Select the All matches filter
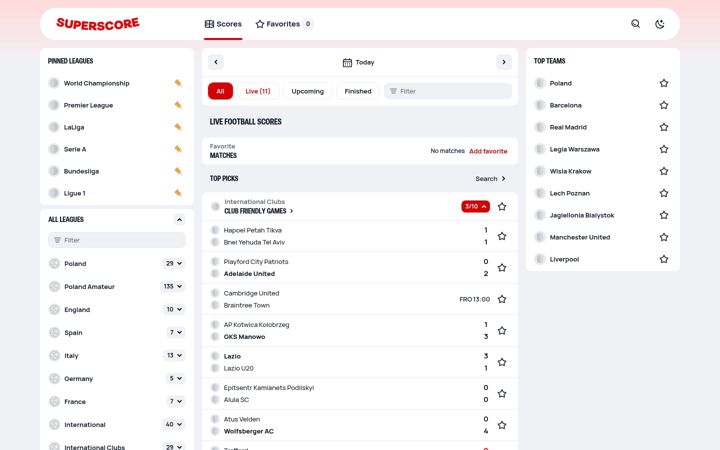Image resolution: width=720 pixels, height=450 pixels. click(220, 91)
